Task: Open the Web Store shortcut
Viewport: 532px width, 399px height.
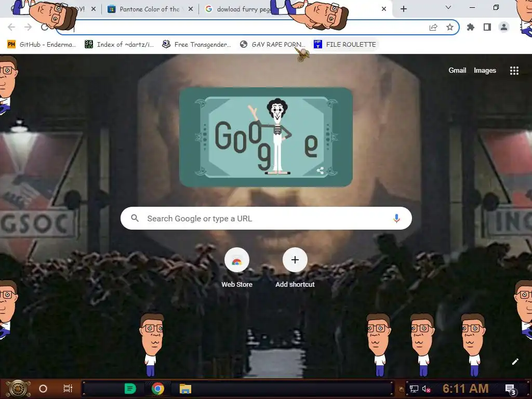Action: [237, 268]
